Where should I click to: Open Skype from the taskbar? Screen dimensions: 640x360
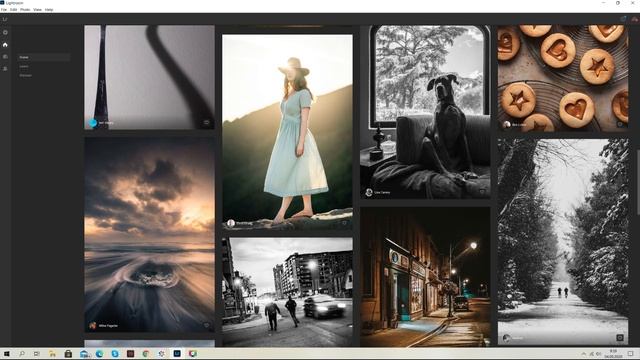pyautogui.click(x=115, y=354)
